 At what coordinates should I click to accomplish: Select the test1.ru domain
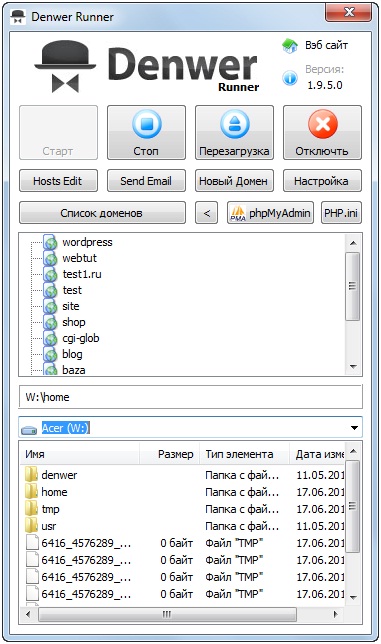tap(82, 274)
